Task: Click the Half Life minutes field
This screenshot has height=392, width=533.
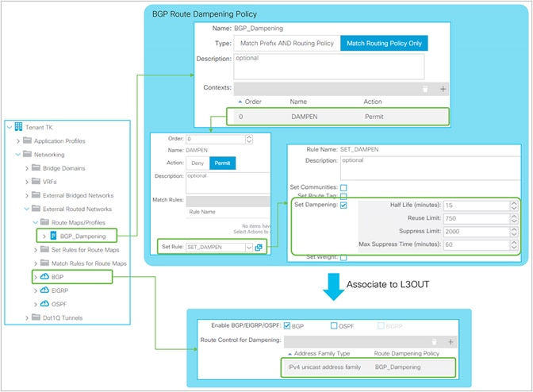Action: [477, 206]
